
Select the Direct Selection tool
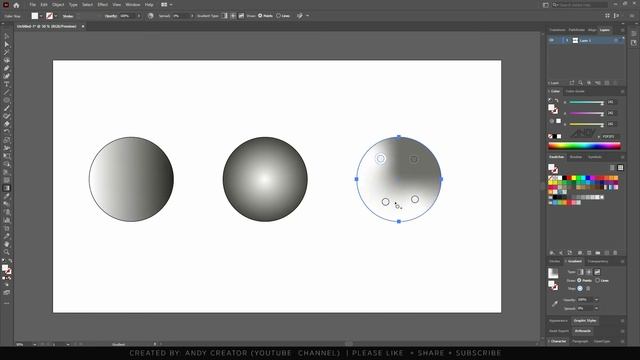coord(7,44)
